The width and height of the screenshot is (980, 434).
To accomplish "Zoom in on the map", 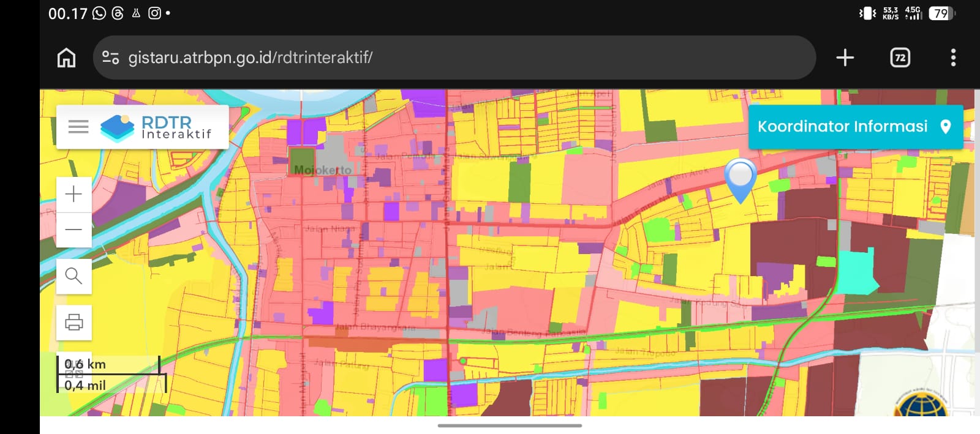I will pyautogui.click(x=73, y=194).
